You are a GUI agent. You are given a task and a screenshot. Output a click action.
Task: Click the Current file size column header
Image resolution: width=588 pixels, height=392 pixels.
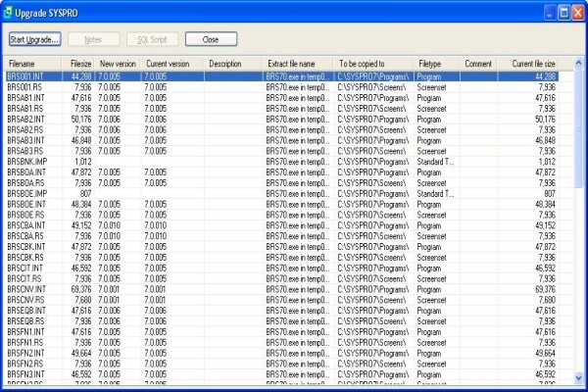click(528, 64)
